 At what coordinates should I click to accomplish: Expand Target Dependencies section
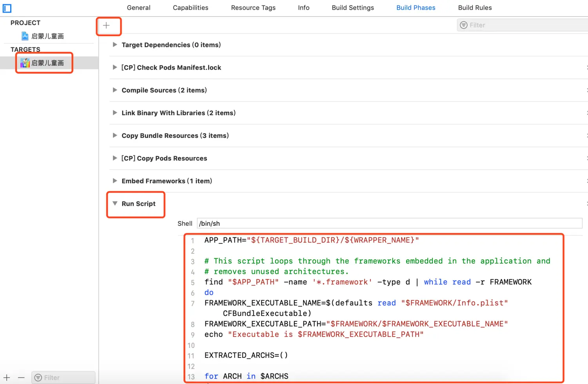(115, 45)
